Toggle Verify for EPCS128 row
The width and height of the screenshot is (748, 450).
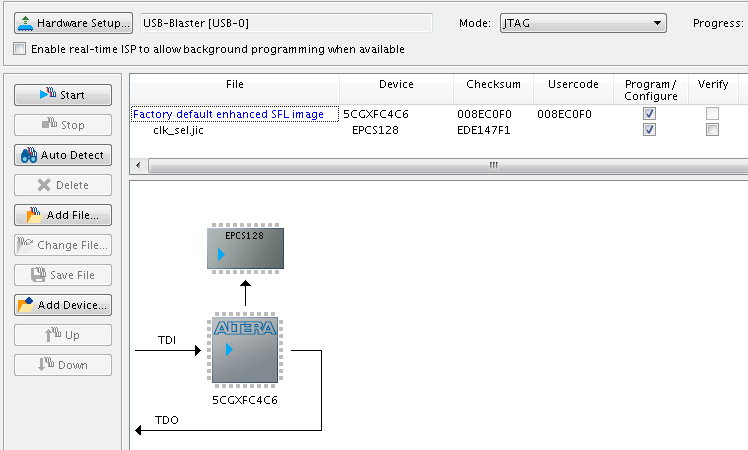pos(712,130)
